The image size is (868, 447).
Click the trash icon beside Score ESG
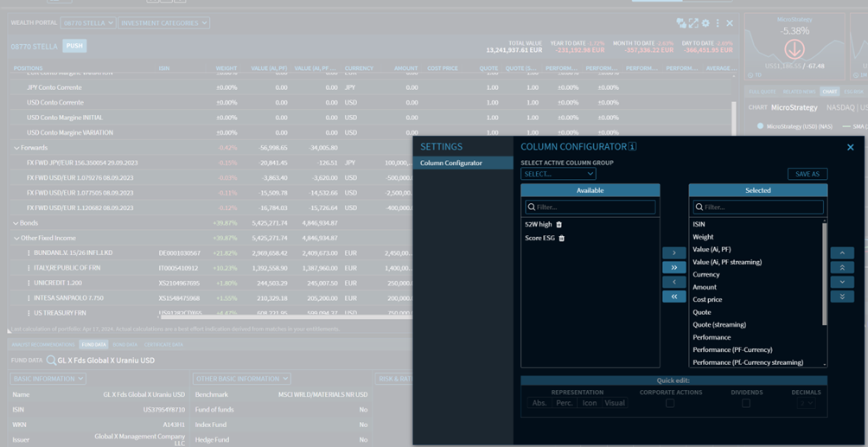[561, 239]
